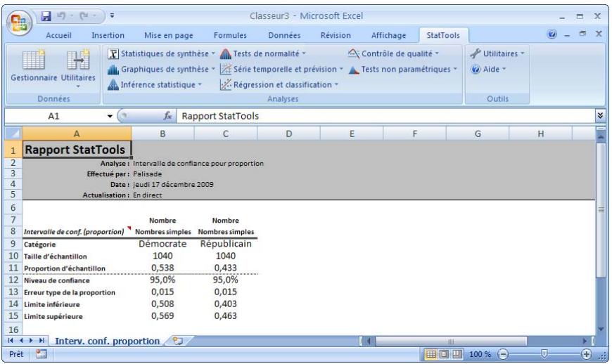The image size is (612, 364).
Task: Click the insert function fx button
Action: pos(167,116)
